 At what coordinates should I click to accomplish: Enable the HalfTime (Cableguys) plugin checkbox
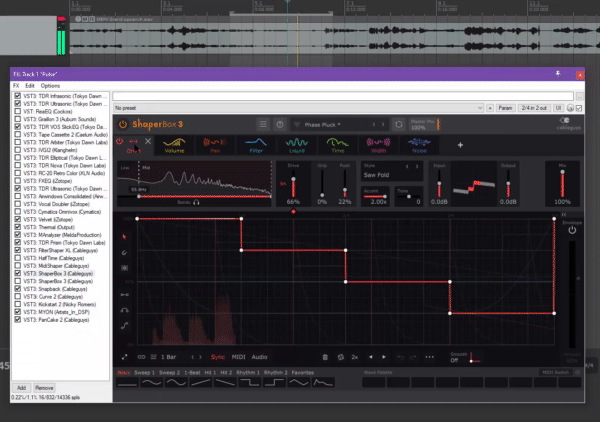click(x=18, y=258)
